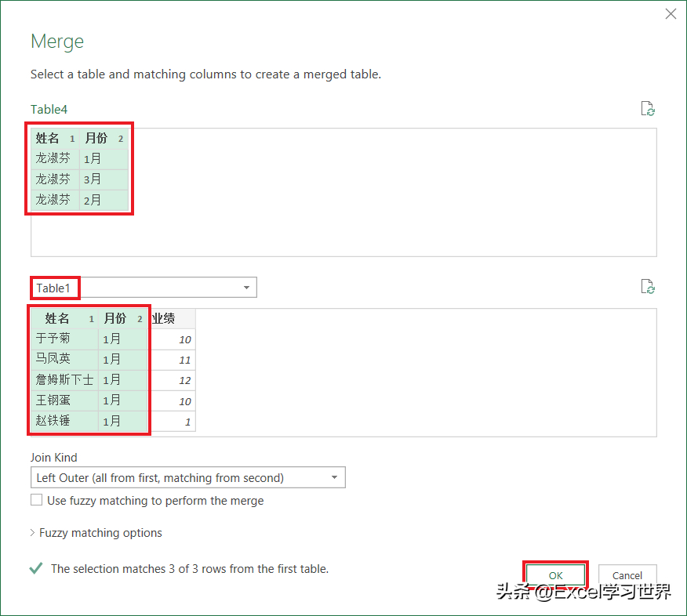Click the 于予菊 cell in Table1 preview
This screenshot has width=687, height=616.
(64, 339)
